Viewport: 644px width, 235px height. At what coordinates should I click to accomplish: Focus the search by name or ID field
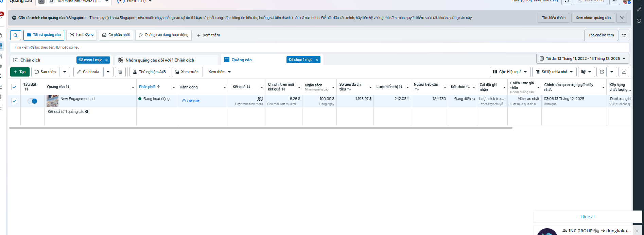(319, 47)
